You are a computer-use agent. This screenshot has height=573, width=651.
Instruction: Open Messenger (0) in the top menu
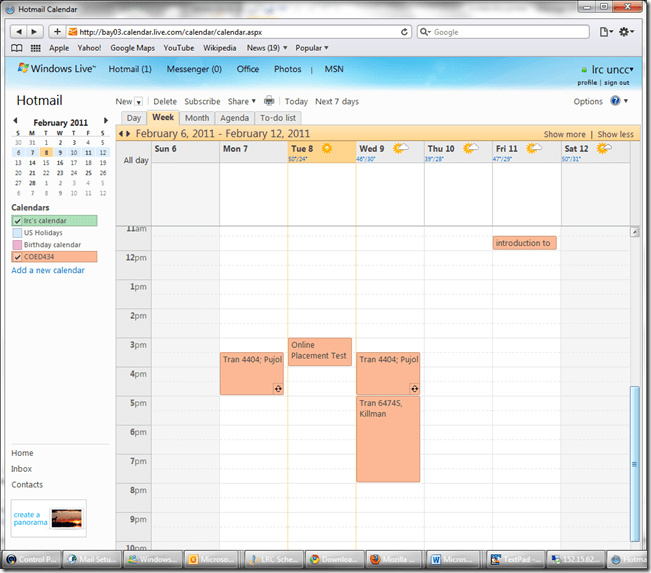(x=194, y=69)
